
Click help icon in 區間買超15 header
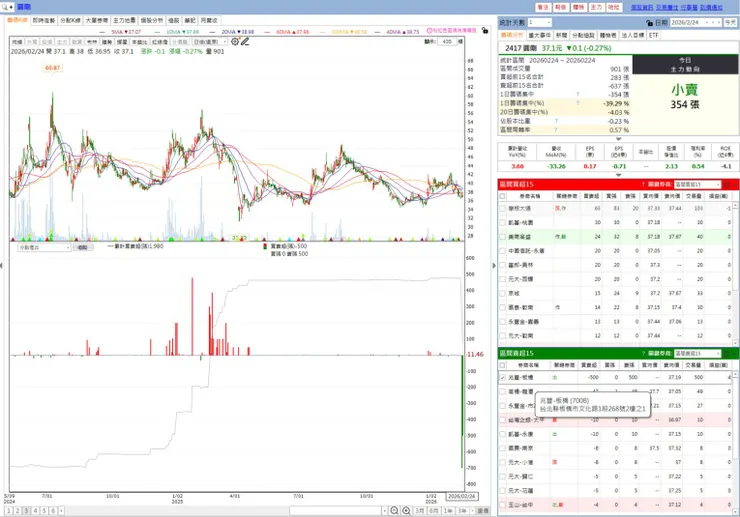[643, 184]
